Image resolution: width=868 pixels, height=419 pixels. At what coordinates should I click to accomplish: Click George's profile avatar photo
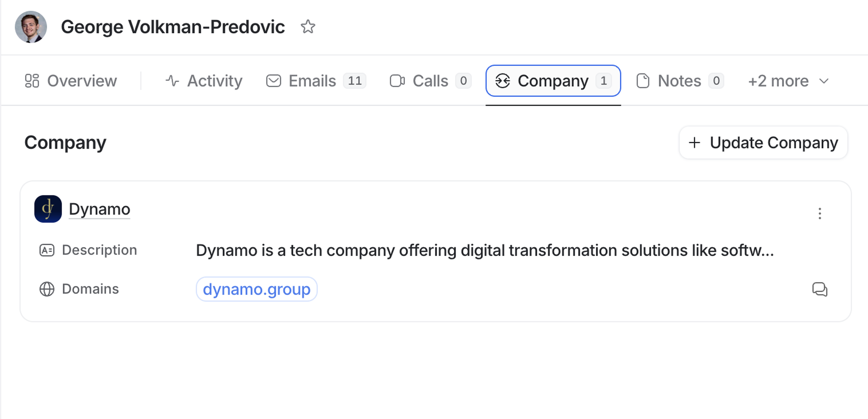click(x=31, y=27)
